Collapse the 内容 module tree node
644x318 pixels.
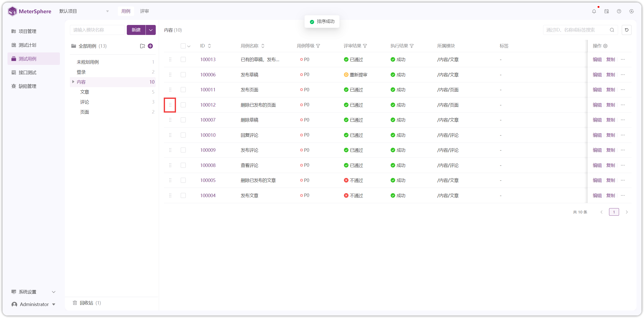pyautogui.click(x=73, y=82)
